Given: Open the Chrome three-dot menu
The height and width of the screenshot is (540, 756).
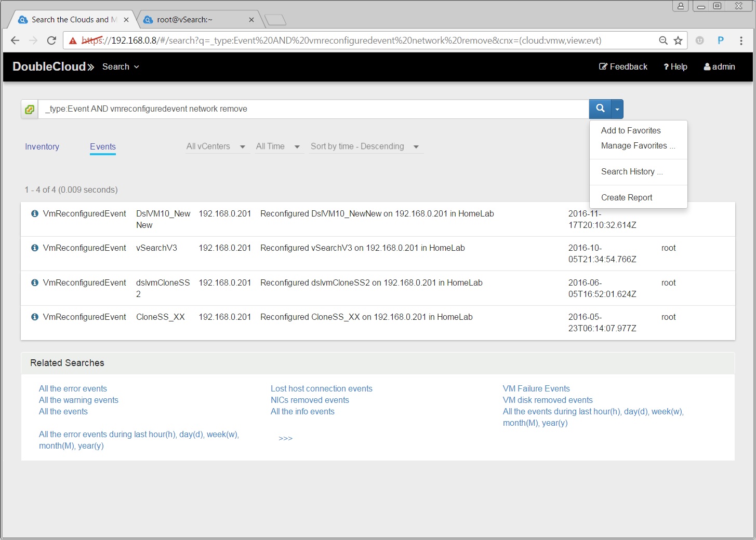Looking at the screenshot, I should (741, 40).
